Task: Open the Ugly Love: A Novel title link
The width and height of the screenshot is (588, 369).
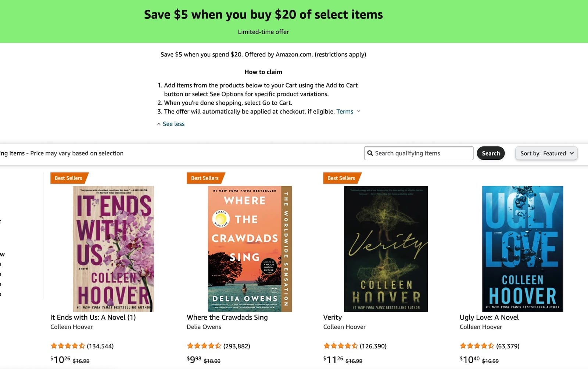Action: pyautogui.click(x=489, y=317)
